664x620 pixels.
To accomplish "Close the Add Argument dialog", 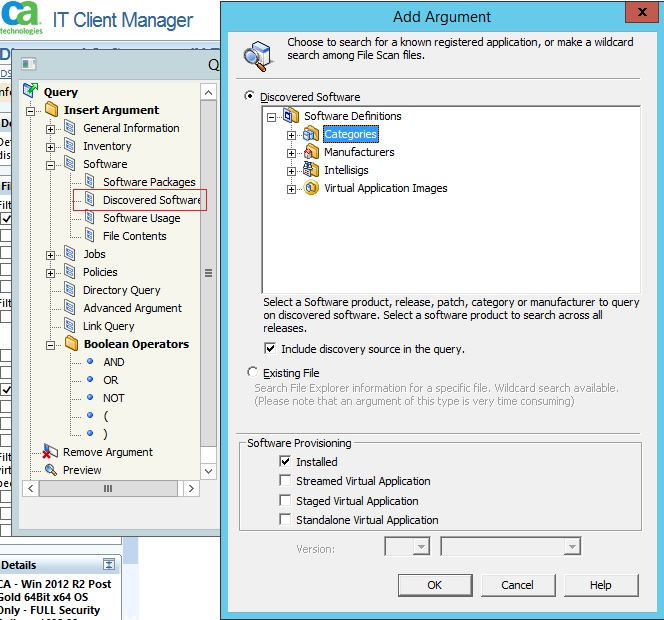I will tap(642, 12).
